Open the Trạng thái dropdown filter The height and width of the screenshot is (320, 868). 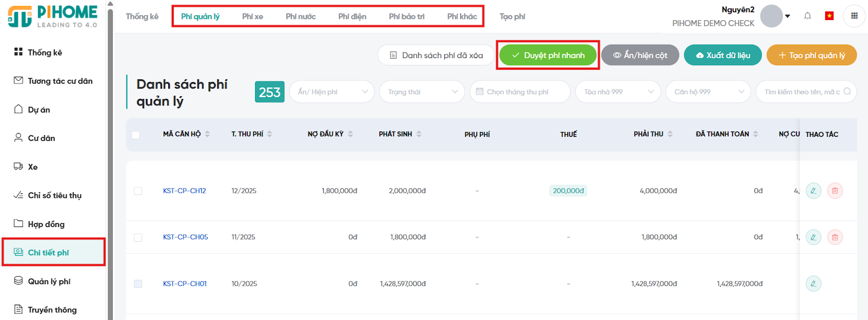(x=422, y=92)
